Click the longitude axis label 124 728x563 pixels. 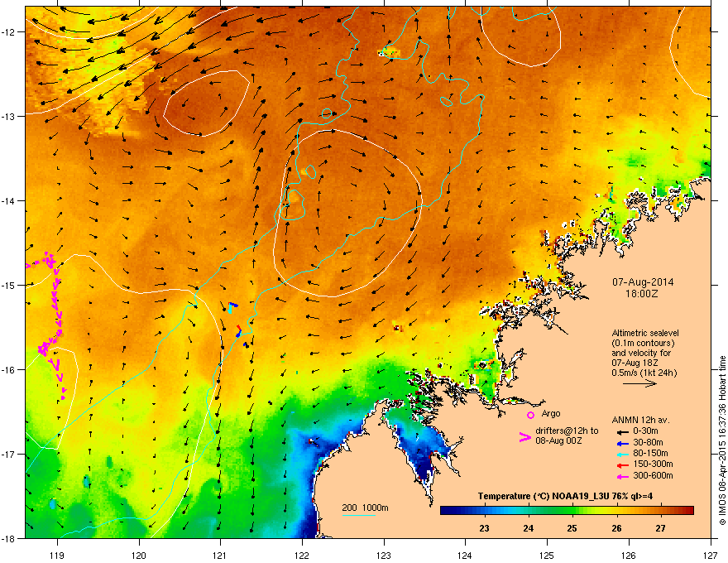[x=465, y=555]
